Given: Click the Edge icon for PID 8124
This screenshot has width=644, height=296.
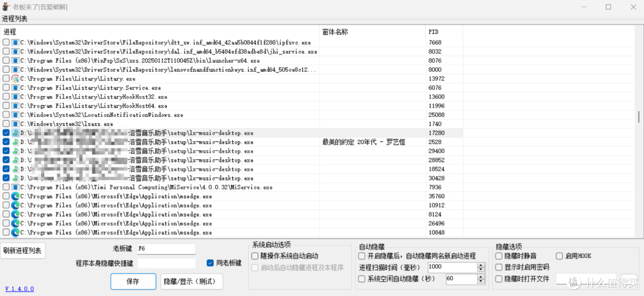Looking at the screenshot, I should pos(15,214).
